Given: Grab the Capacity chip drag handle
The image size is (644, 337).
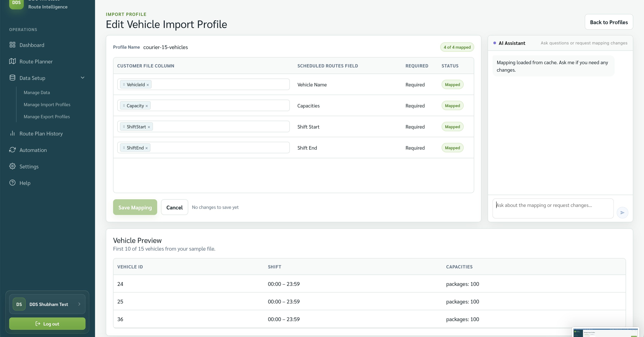Looking at the screenshot, I should pyautogui.click(x=124, y=106).
